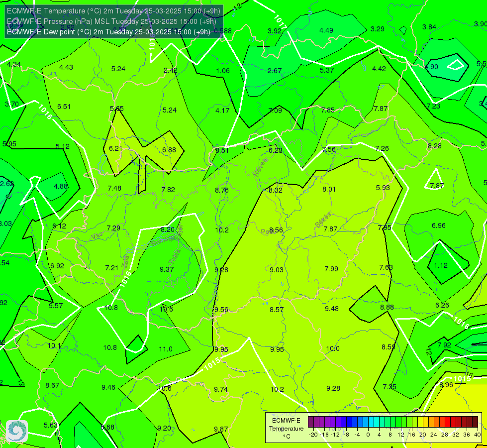Click the 8.01 value
This screenshot has height=448, width=487.
(329, 189)
